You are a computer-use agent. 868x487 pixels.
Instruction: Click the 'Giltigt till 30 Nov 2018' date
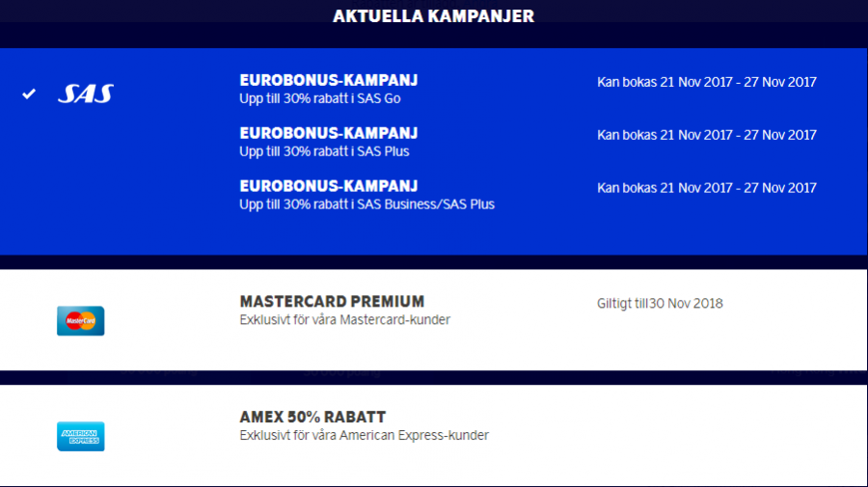[660, 304]
